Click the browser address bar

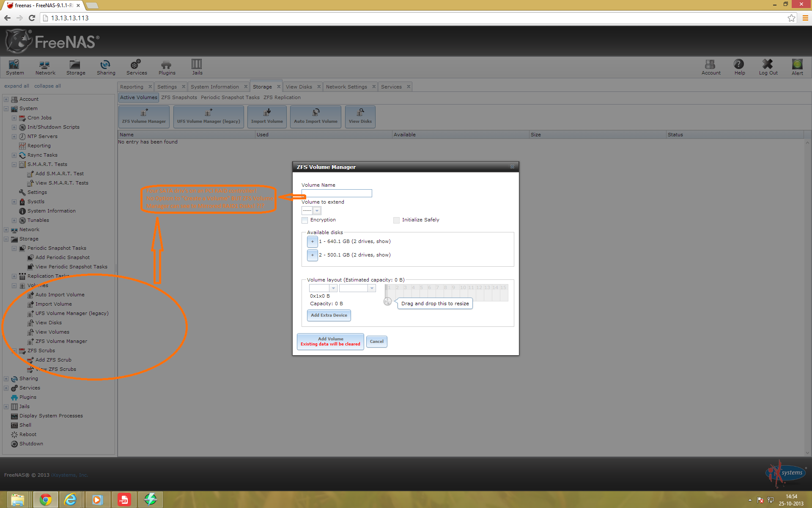tap(414, 18)
